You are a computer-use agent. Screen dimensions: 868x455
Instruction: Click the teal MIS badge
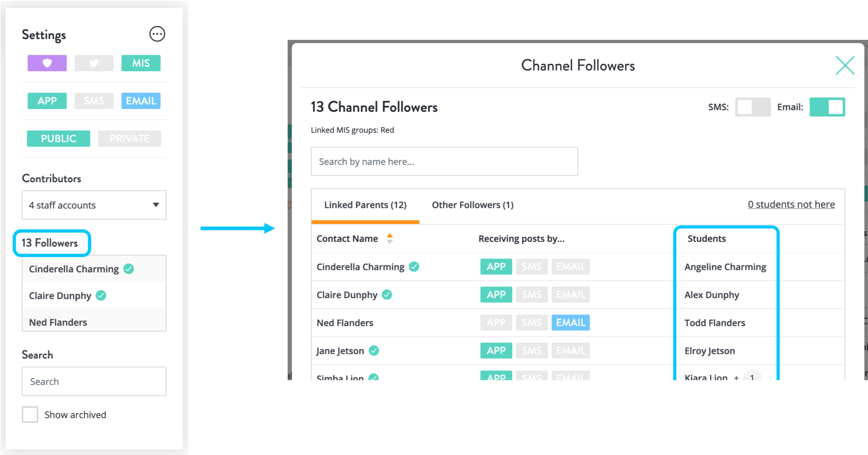coord(141,63)
